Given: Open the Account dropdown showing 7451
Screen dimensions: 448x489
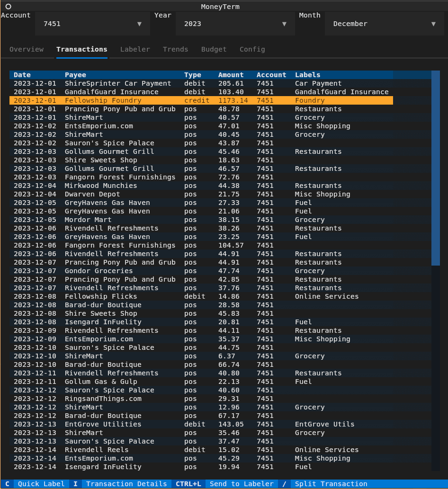Looking at the screenshot, I should pyautogui.click(x=91, y=24).
